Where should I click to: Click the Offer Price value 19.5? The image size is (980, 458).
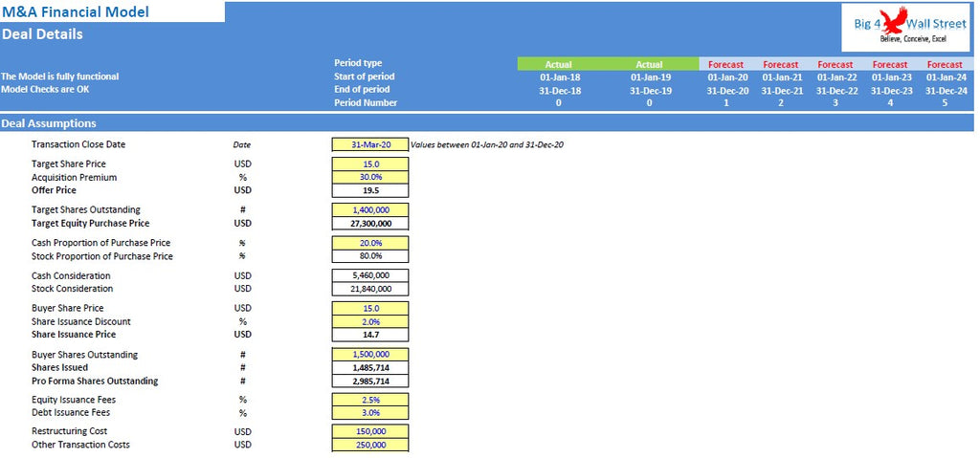coord(369,191)
